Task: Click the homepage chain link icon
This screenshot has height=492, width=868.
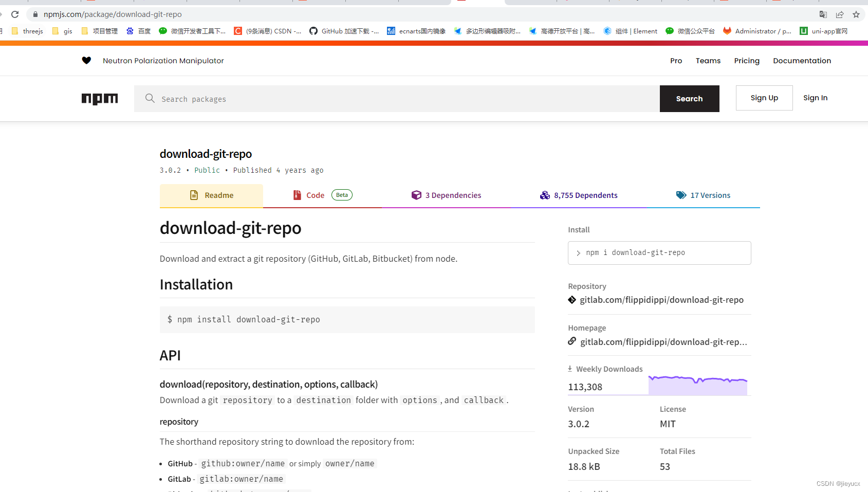Action: coord(572,341)
